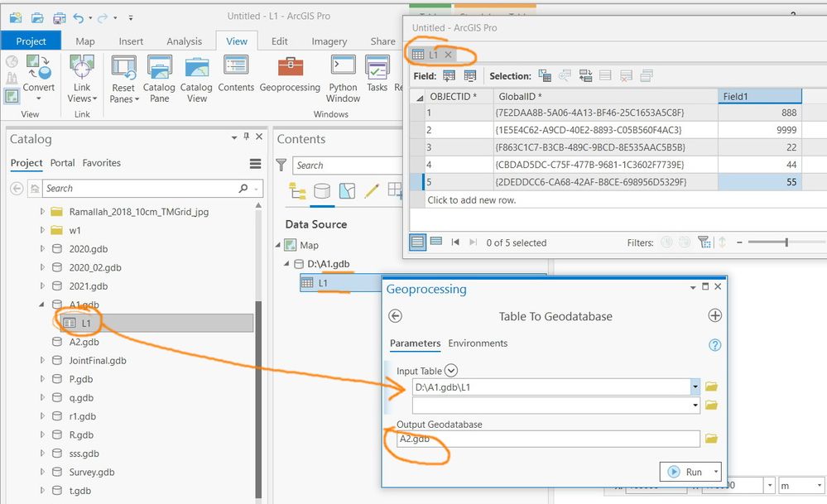Open the Run button dropdown arrow
Image resolution: width=827 pixels, height=504 pixels.
coord(716,472)
